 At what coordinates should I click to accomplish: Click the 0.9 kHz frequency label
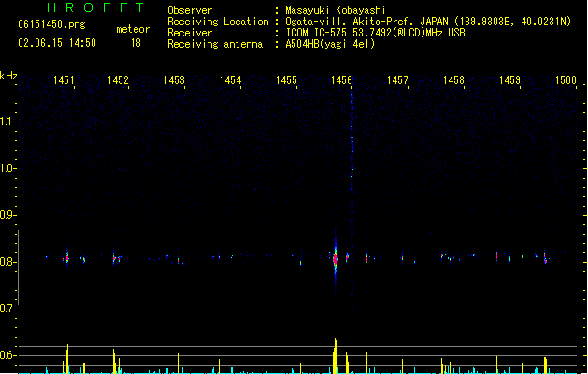click(7, 215)
